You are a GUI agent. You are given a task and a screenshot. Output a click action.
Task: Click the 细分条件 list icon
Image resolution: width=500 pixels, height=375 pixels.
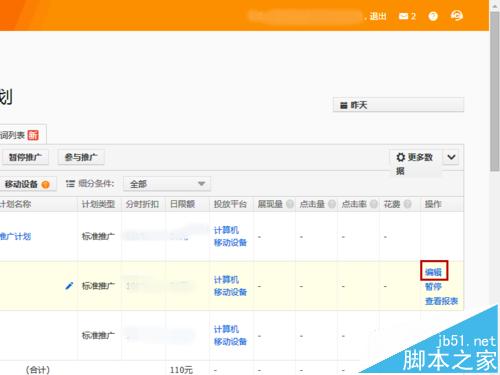click(x=70, y=184)
